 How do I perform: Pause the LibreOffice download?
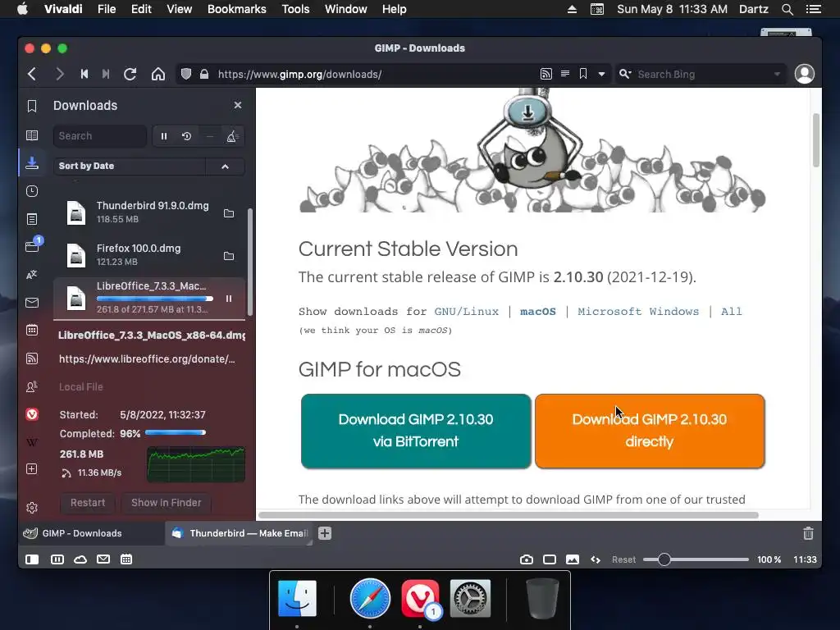click(229, 299)
